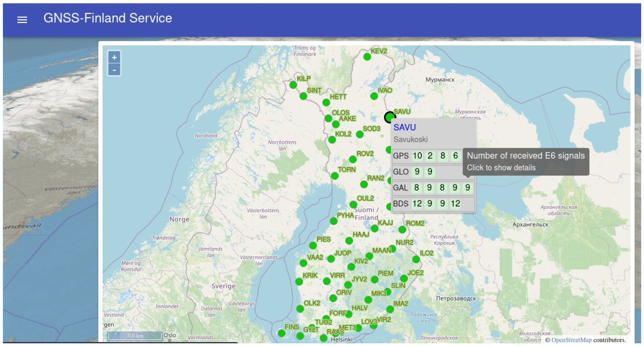Image resolution: width=644 pixels, height=347 pixels.
Task: Open OpenStreetMap attribution link
Action: click(x=571, y=340)
